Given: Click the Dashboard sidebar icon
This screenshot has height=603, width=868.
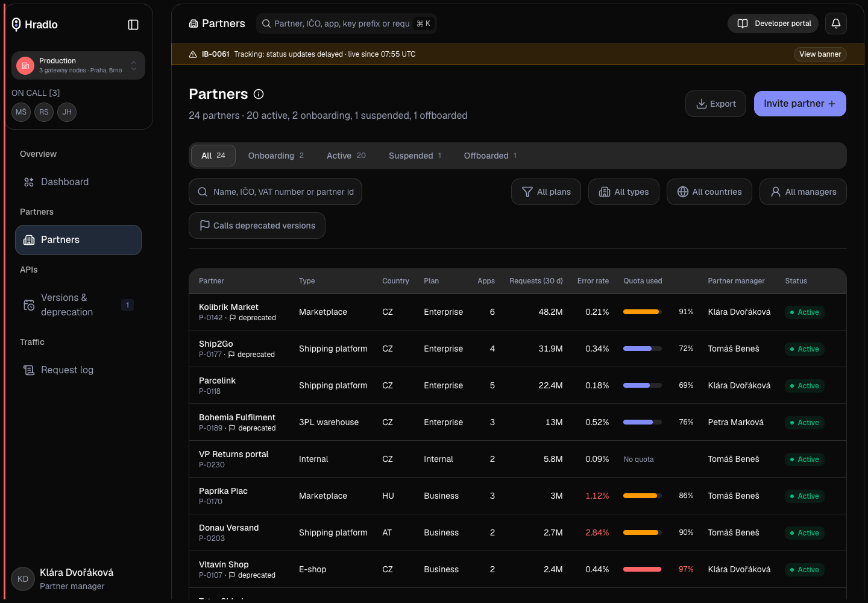Looking at the screenshot, I should pyautogui.click(x=29, y=182).
